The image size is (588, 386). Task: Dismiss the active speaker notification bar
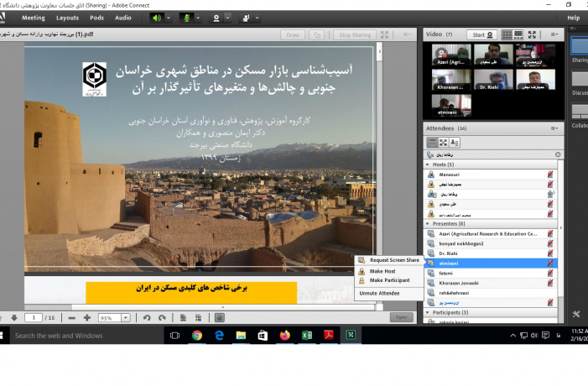[558, 154]
